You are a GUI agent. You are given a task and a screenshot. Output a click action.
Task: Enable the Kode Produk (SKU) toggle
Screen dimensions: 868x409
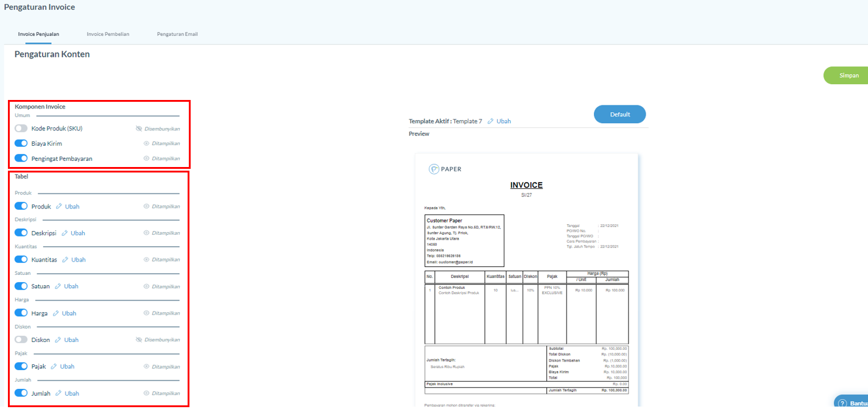[21, 129]
